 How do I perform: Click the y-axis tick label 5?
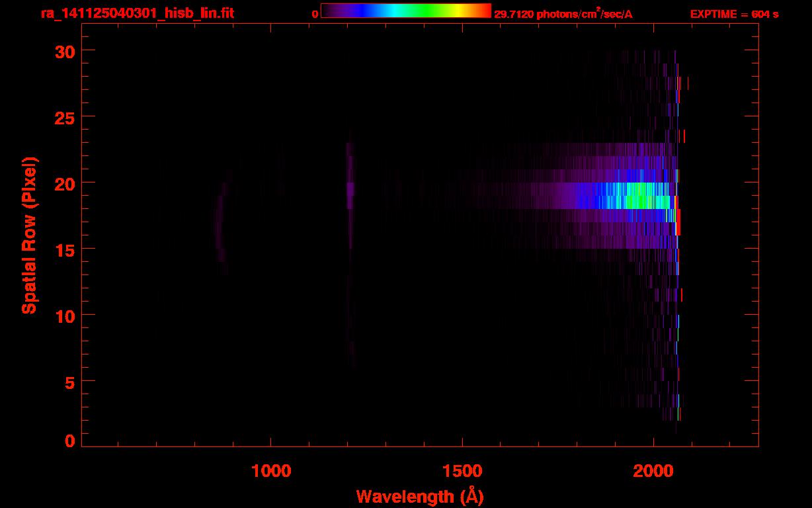(x=69, y=382)
